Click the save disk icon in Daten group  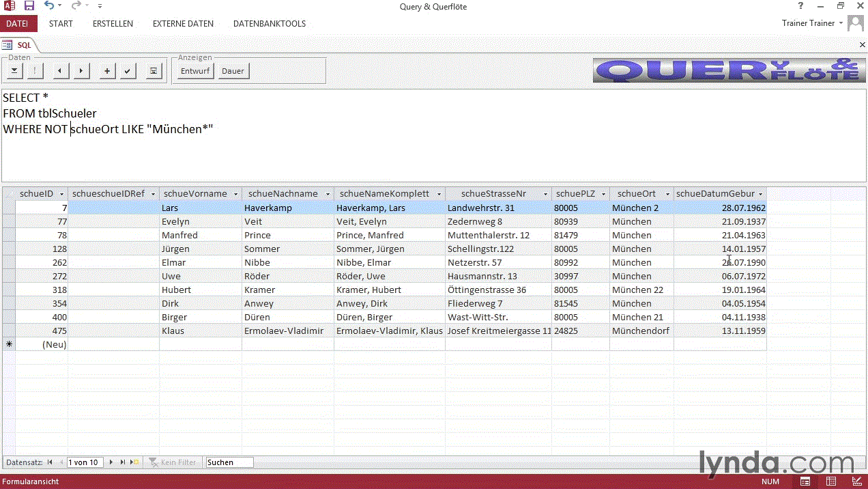pyautogui.click(x=154, y=71)
